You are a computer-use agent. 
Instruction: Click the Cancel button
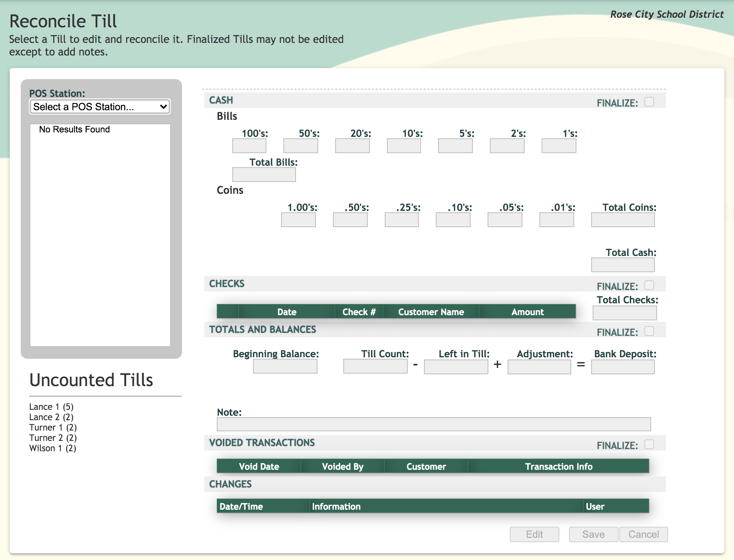point(643,534)
